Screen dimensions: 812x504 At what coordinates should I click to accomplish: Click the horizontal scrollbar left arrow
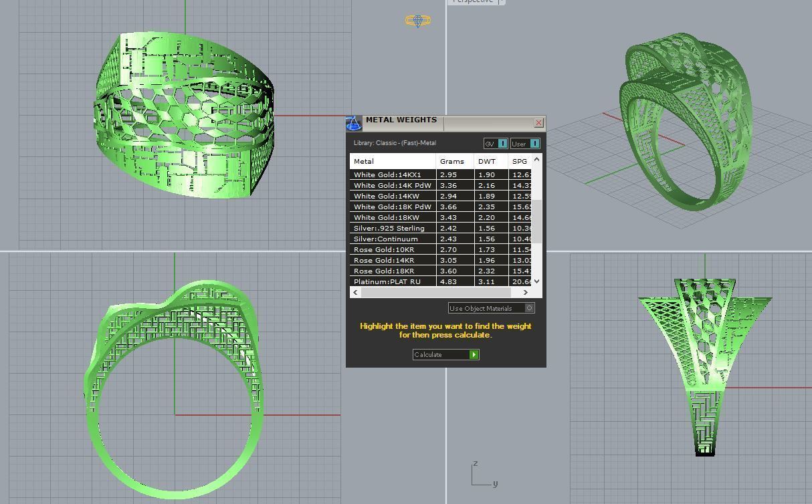pyautogui.click(x=355, y=292)
